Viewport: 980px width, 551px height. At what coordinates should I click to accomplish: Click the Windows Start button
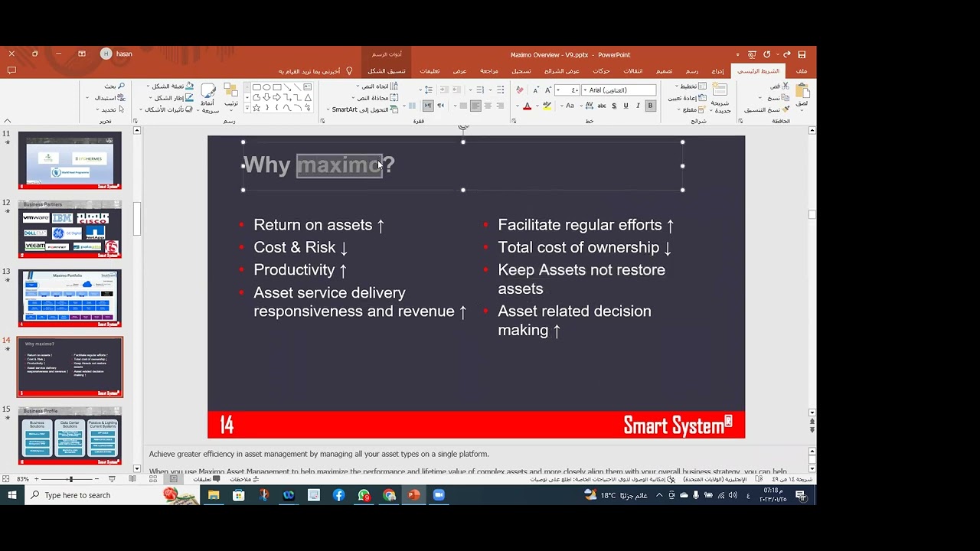tap(12, 495)
